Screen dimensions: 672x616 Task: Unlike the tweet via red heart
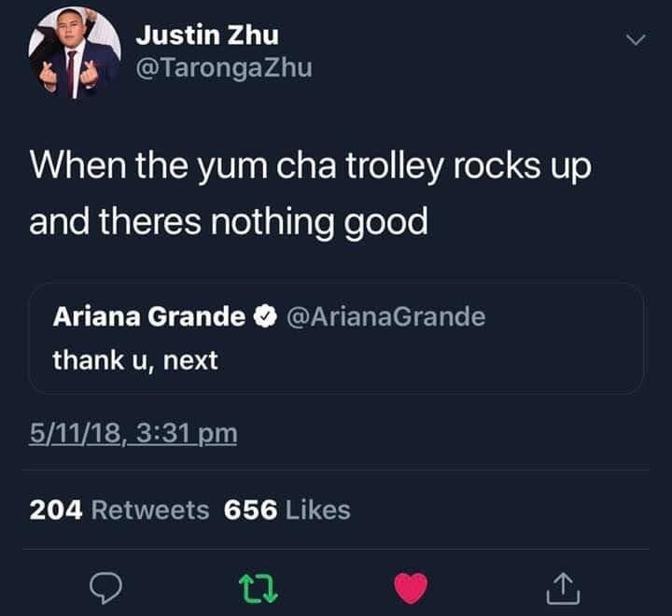[x=411, y=588]
